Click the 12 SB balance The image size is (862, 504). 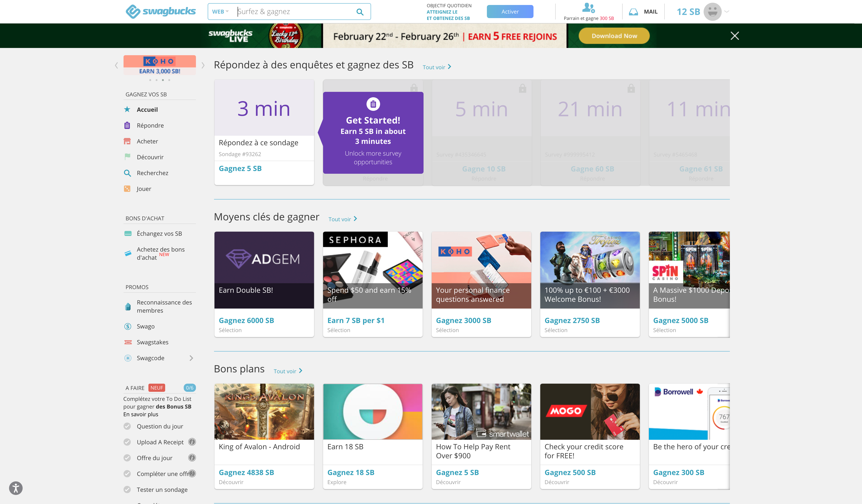(688, 12)
